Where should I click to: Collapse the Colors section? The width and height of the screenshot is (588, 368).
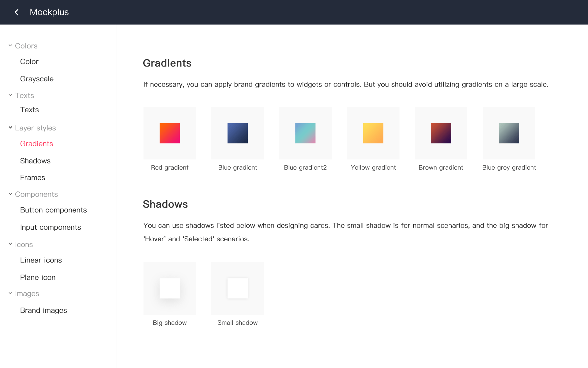[x=10, y=45]
